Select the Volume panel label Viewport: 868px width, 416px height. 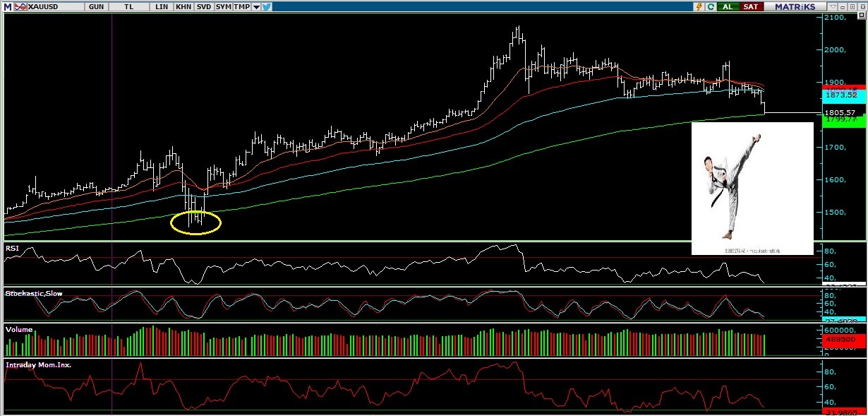coord(18,329)
